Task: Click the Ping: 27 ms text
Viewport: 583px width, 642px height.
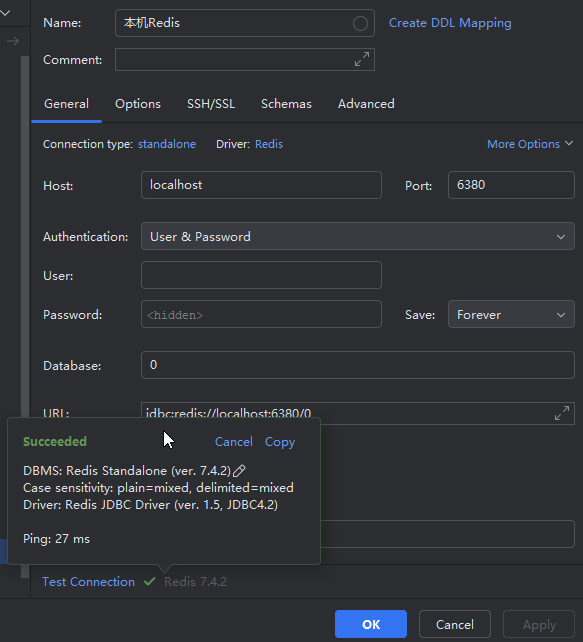Action: click(56, 538)
